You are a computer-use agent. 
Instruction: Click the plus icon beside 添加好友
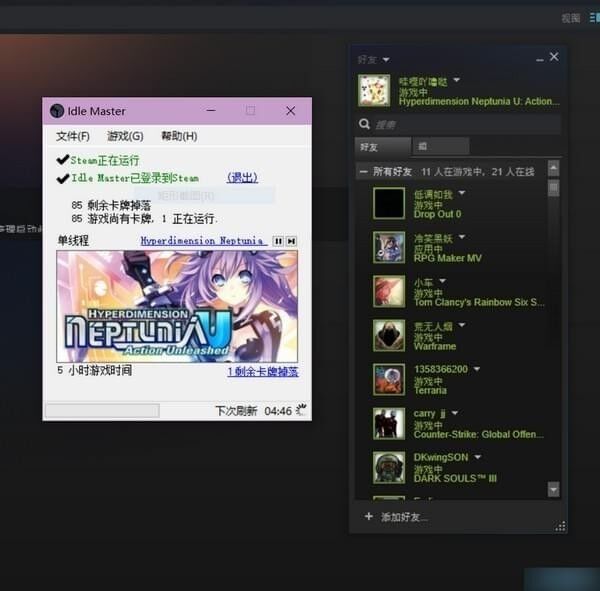(x=368, y=517)
